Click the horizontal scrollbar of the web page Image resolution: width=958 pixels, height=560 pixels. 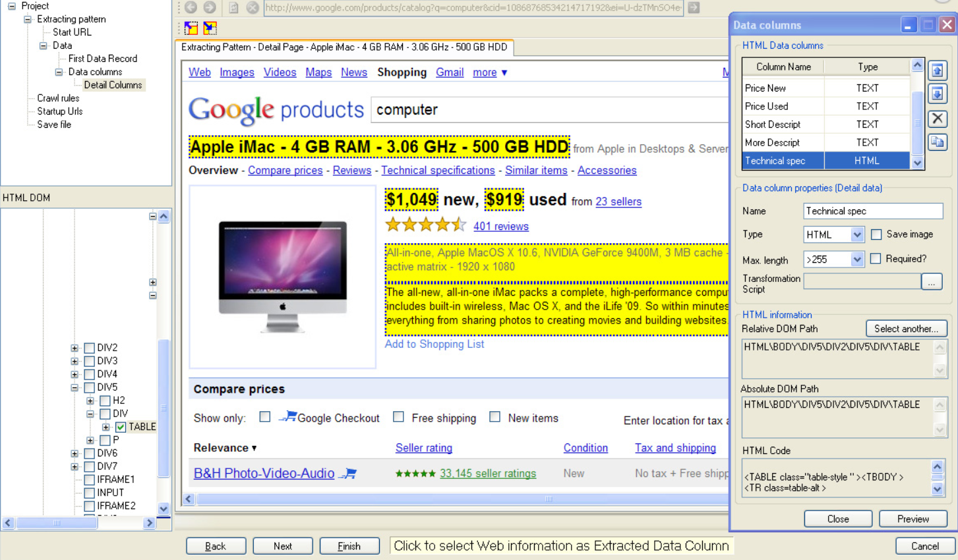point(455,499)
